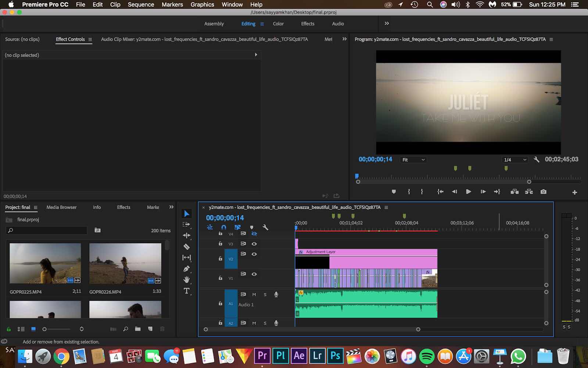Select the Slip tool

click(x=187, y=258)
